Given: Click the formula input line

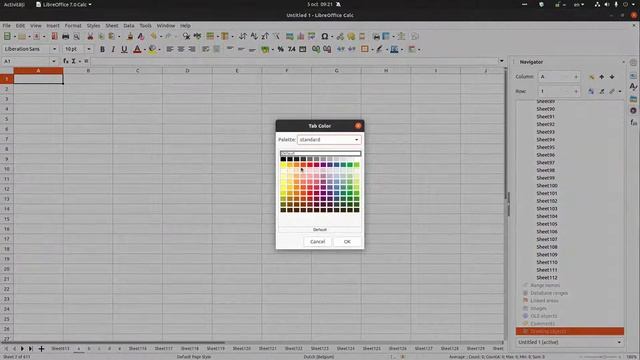Looking at the screenshot, I should pos(294,61).
